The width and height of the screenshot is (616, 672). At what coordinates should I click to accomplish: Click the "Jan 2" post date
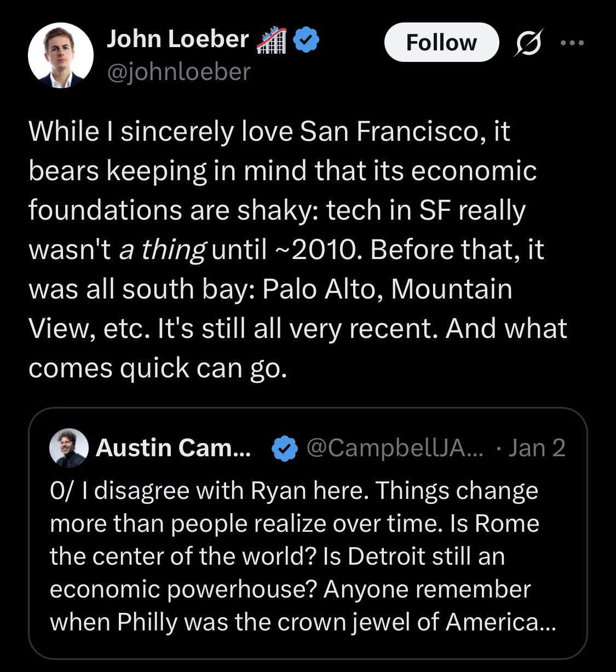point(536,448)
